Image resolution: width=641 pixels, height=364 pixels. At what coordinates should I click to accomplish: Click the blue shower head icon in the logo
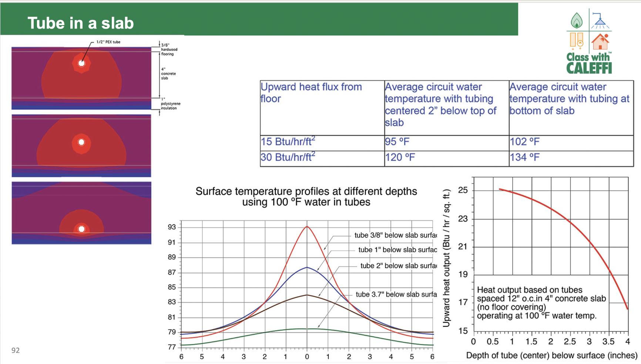(x=600, y=21)
